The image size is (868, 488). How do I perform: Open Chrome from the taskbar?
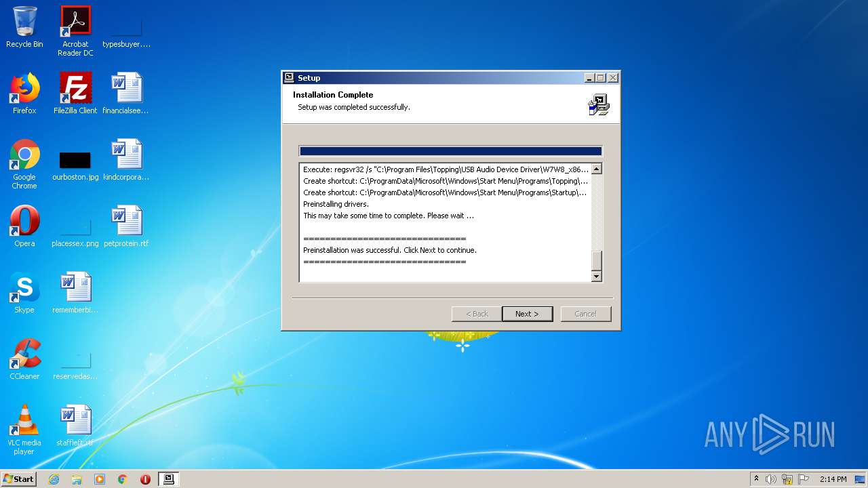pyautogui.click(x=123, y=479)
